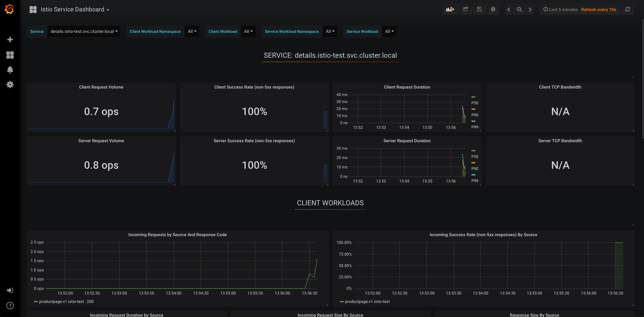644x317 pixels.
Task: Open Client Workload Namespace All dropdown
Action: (x=192, y=32)
